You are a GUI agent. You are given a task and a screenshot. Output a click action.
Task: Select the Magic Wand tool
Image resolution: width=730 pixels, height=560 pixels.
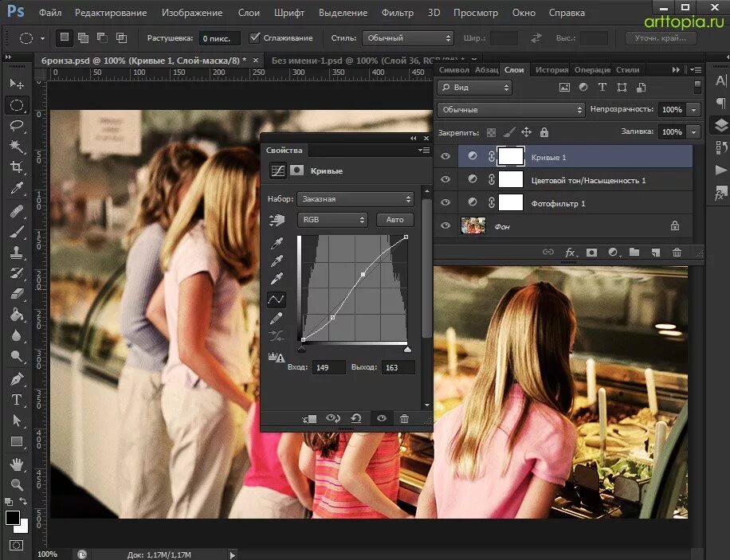[x=17, y=147]
